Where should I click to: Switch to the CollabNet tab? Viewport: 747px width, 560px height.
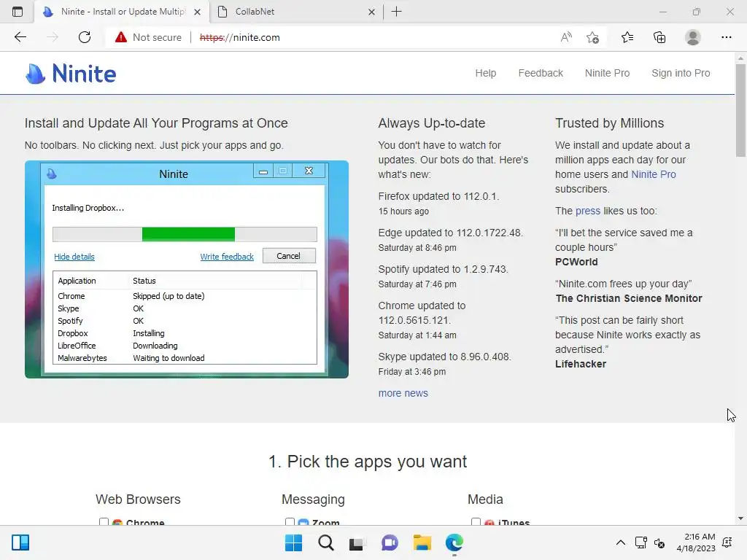[x=295, y=12]
